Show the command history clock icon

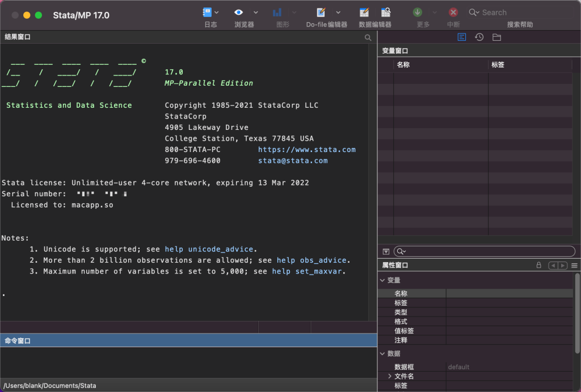[479, 37]
